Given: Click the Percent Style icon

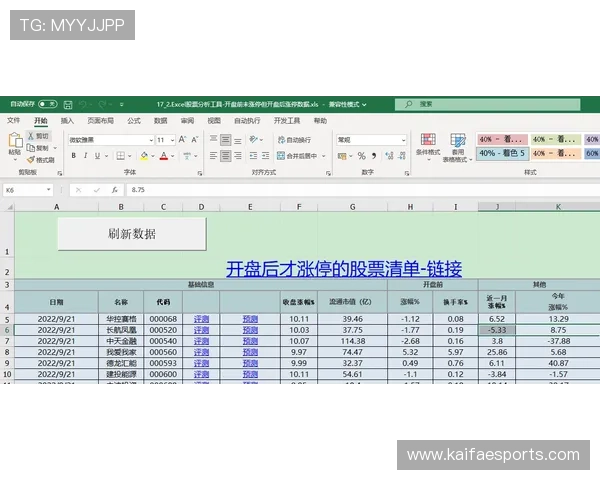Looking at the screenshot, I should click(361, 156).
